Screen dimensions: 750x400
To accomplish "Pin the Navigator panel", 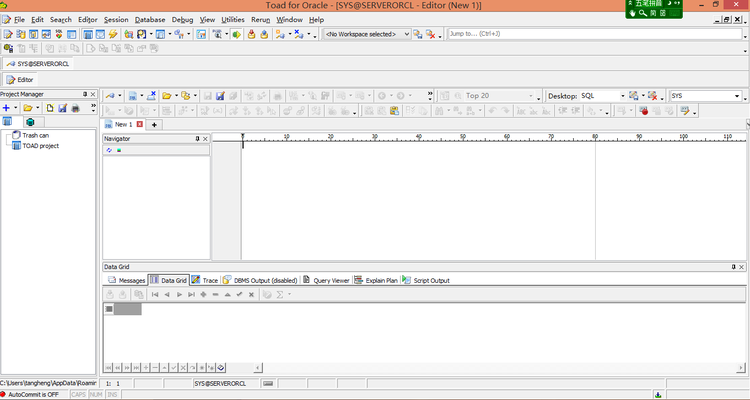I will (197, 139).
